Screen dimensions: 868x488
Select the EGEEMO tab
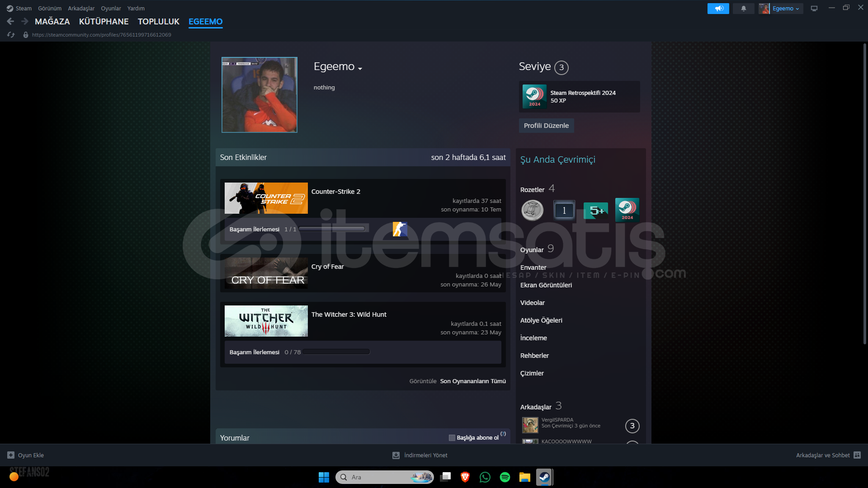[206, 21]
